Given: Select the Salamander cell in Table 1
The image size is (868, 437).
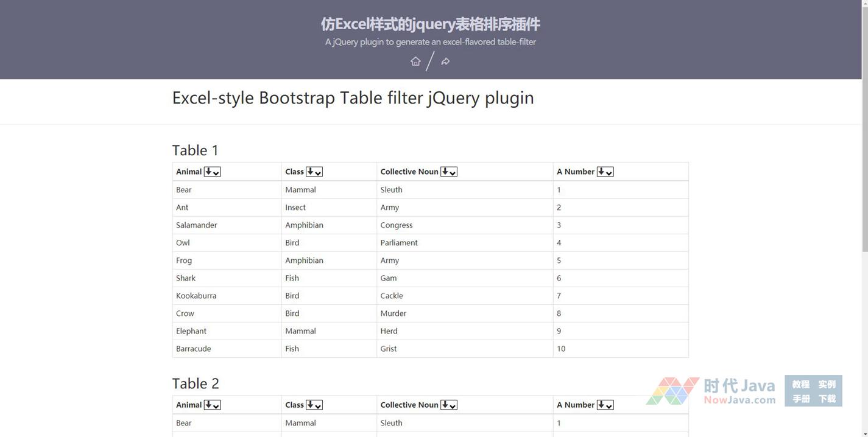Looking at the screenshot, I should tap(197, 225).
